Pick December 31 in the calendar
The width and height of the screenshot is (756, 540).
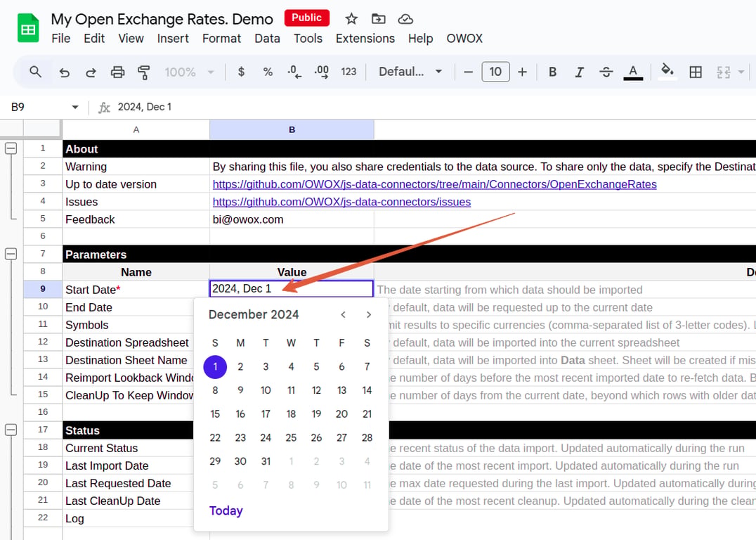tap(266, 461)
